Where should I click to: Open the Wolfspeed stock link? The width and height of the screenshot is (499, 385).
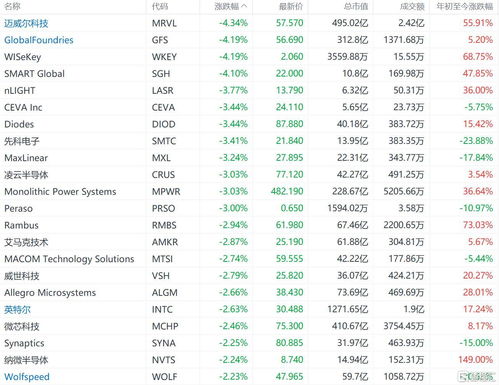(x=27, y=377)
